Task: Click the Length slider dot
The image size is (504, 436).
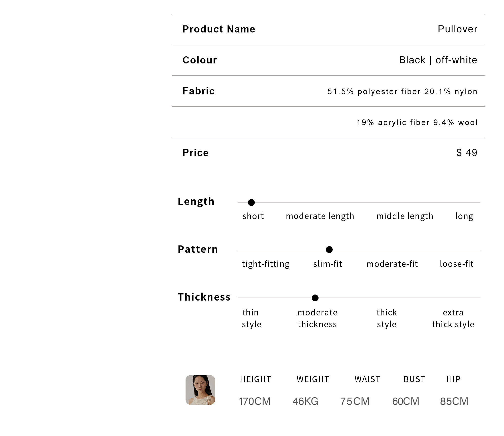Action: pos(251,202)
